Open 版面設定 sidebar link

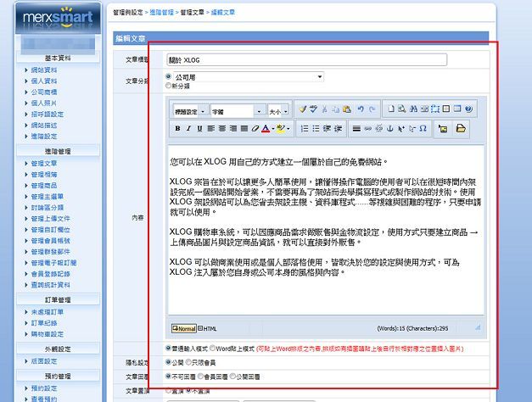pos(44,361)
